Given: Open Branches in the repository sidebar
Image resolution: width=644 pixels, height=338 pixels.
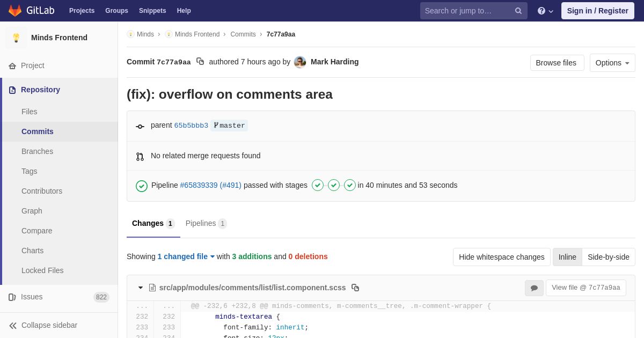Looking at the screenshot, I should 37,151.
